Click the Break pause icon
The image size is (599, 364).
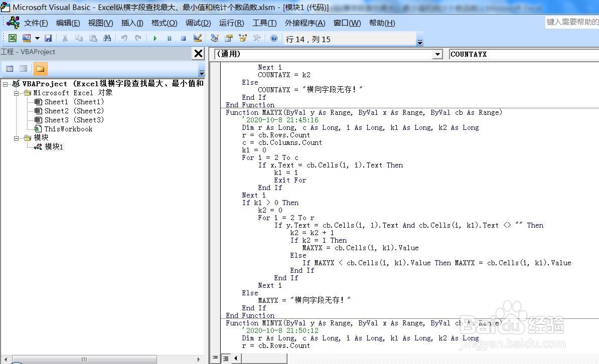(169, 39)
